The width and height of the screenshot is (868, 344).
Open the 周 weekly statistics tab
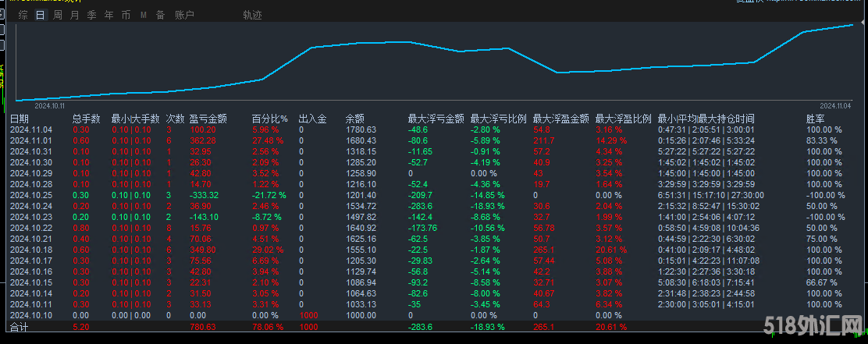tap(57, 15)
